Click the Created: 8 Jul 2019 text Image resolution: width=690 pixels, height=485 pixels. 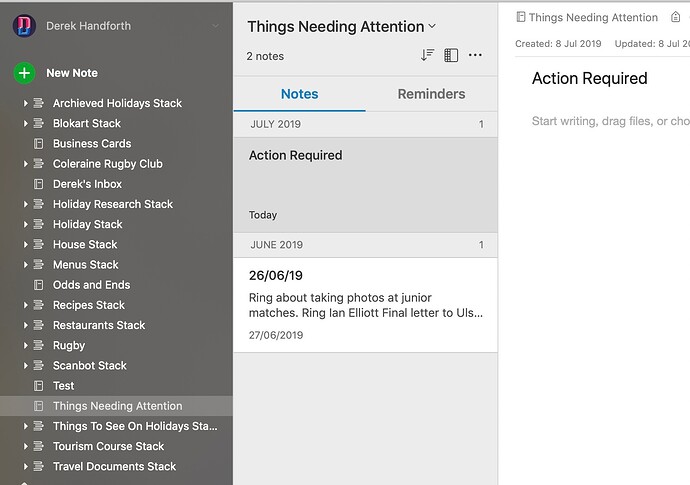[558, 44]
